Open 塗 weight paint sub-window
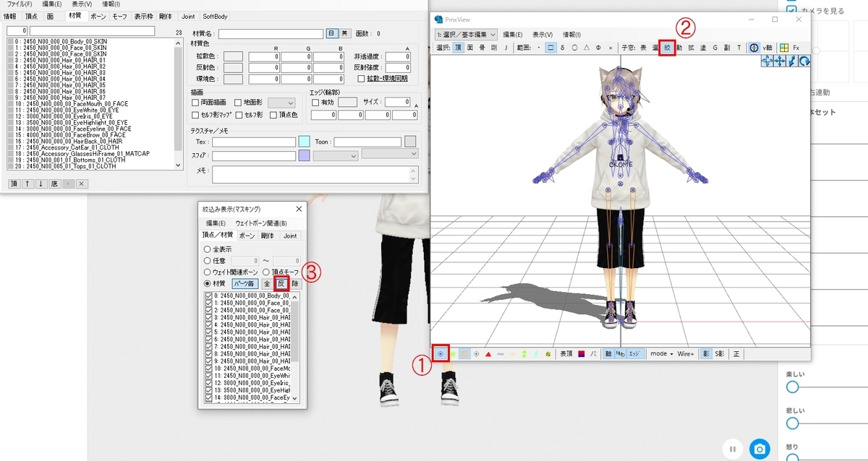Screen dimensions: 868x461 click(x=703, y=47)
